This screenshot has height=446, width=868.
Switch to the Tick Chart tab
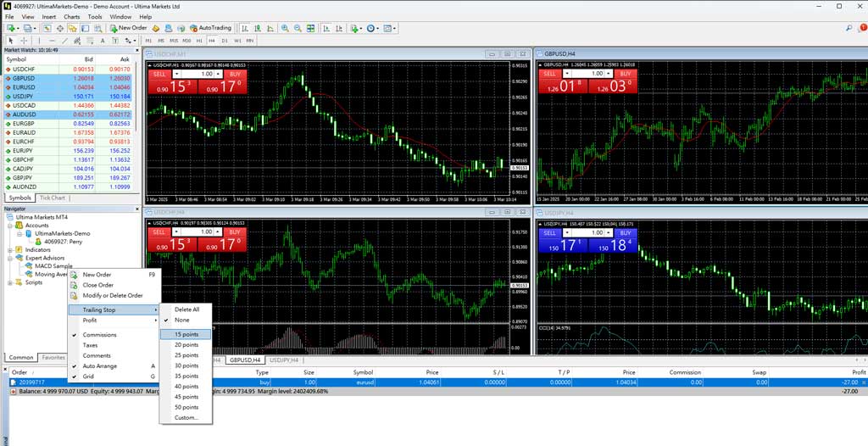click(x=53, y=198)
